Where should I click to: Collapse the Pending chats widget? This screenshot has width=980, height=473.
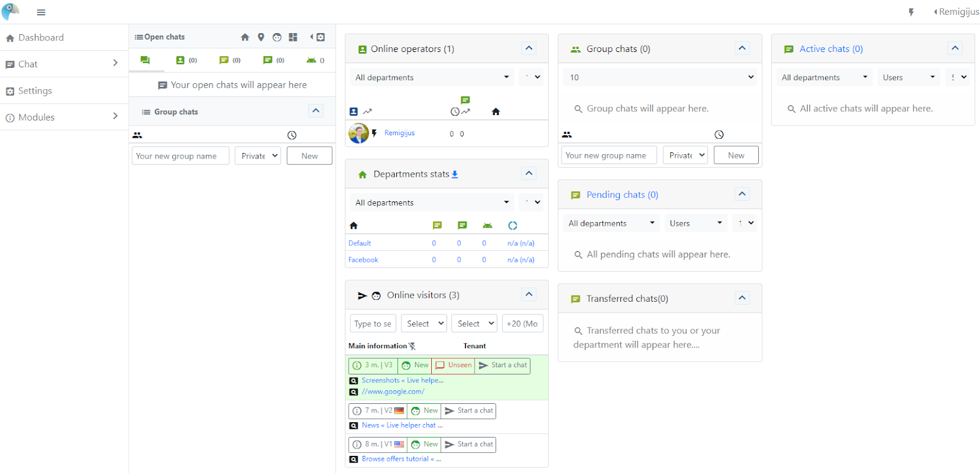pos(742,194)
